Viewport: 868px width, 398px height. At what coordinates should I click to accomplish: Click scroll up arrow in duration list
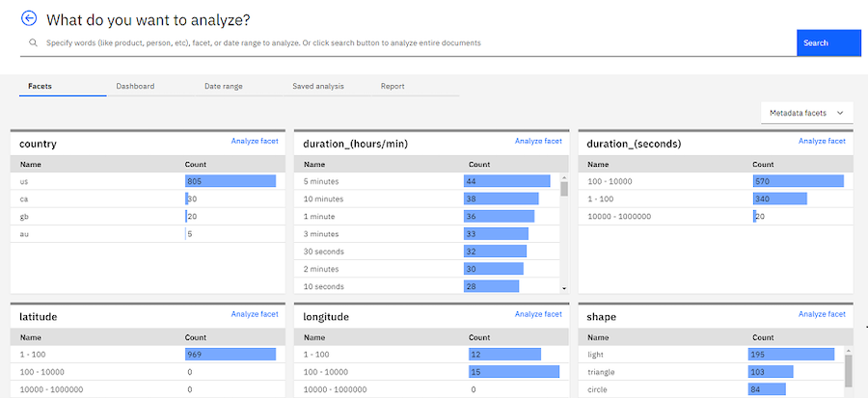pos(563,177)
